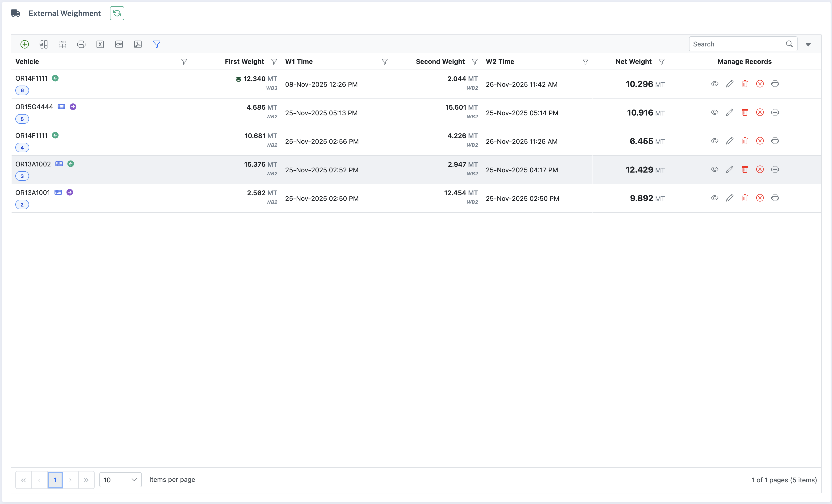The height and width of the screenshot is (504, 832).
Task: Click the auto-fit columns width icon
Action: tap(63, 44)
